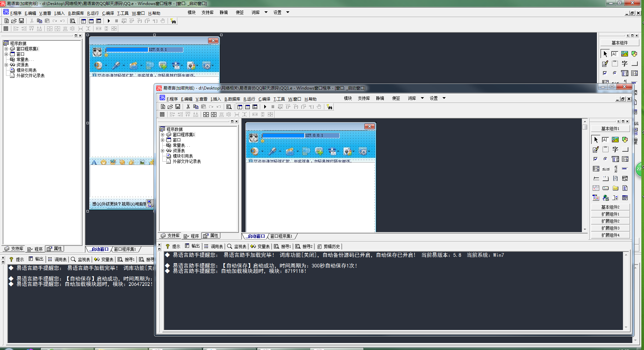
Task: Switch to 窗口程序集1 tab in front window
Action: [281, 236]
